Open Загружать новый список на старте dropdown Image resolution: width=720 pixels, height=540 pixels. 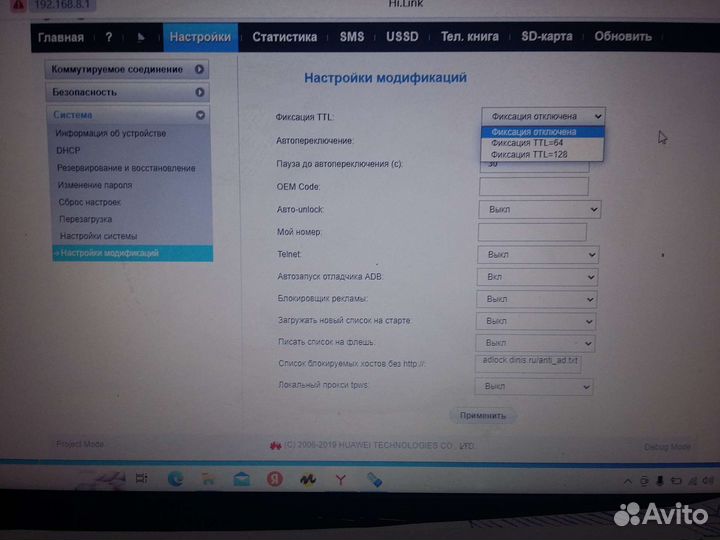click(x=535, y=321)
